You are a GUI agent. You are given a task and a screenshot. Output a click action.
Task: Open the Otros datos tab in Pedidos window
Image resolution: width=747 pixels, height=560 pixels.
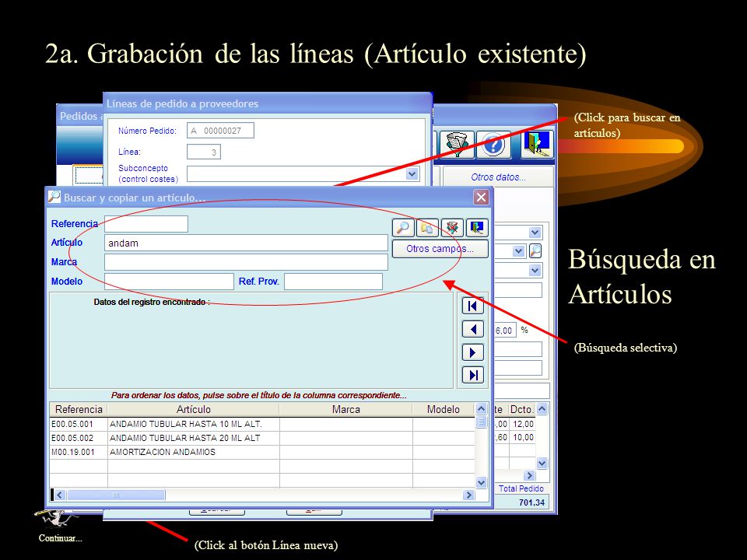[498, 177]
